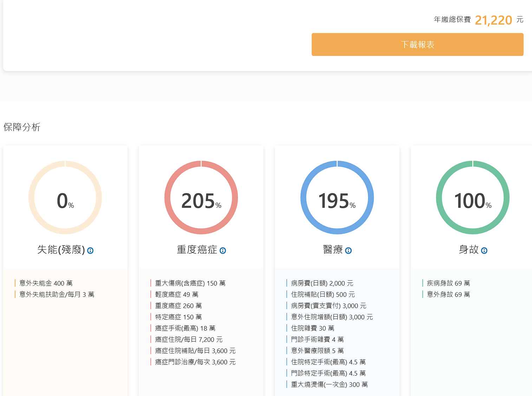Click the info icon beside 醫療
This screenshot has width=532, height=396.
click(x=348, y=250)
